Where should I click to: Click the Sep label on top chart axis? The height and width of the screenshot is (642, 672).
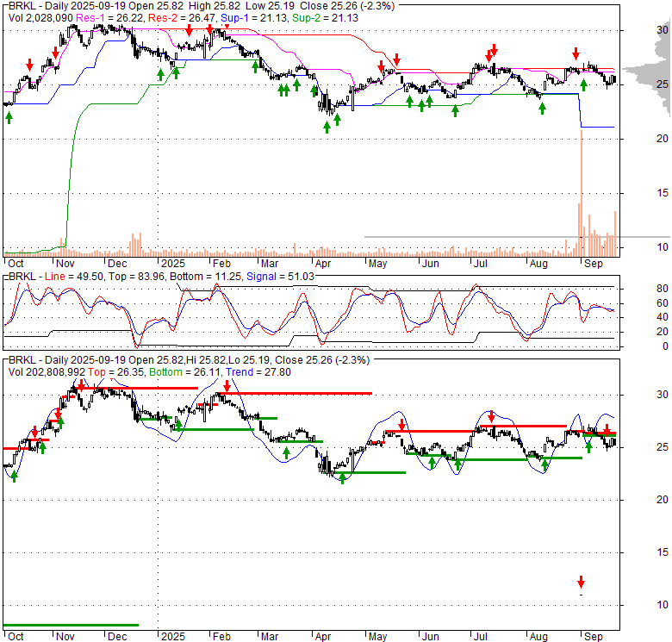click(593, 264)
